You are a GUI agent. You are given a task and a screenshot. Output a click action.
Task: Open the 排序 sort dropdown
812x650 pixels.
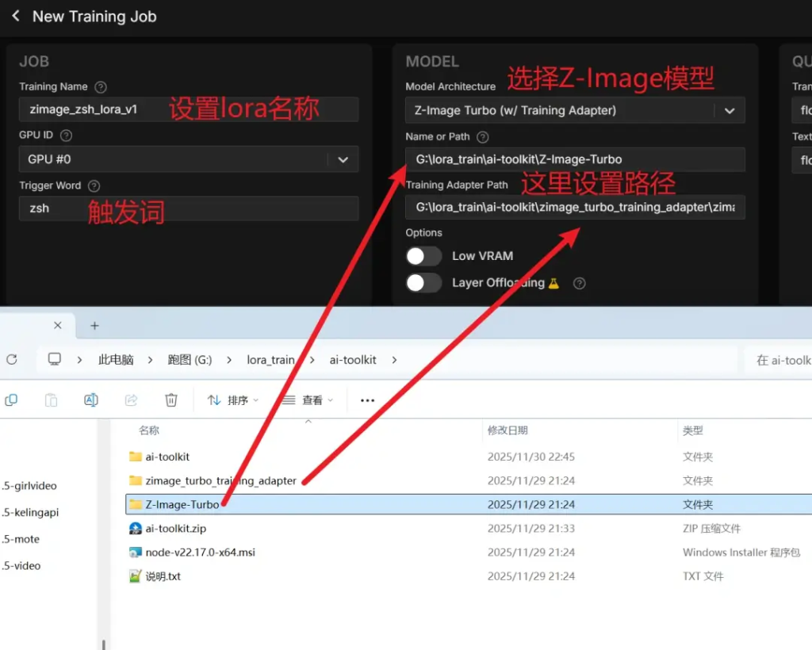point(232,400)
